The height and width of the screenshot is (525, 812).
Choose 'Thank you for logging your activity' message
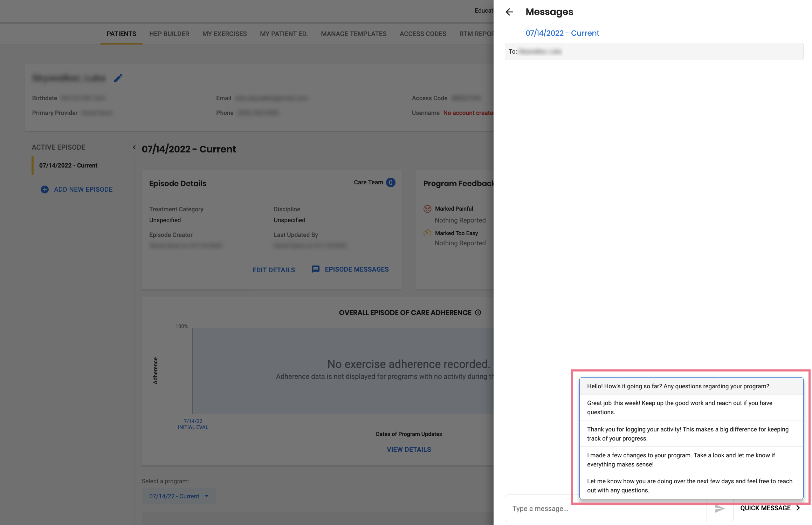click(x=691, y=434)
